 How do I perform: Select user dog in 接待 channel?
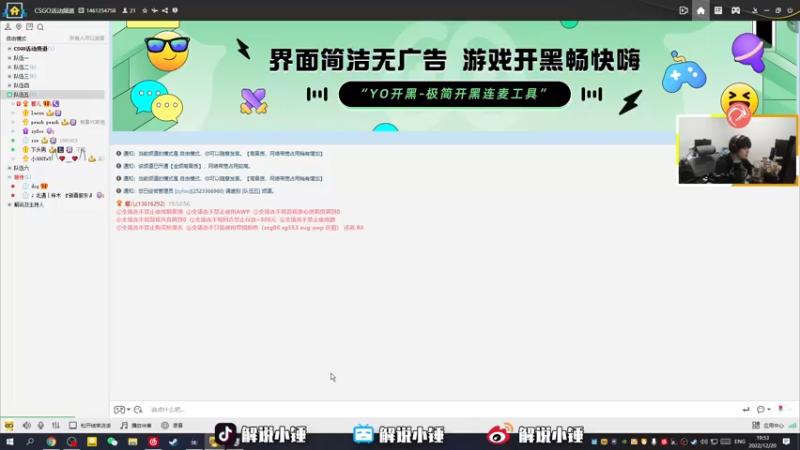click(x=35, y=186)
